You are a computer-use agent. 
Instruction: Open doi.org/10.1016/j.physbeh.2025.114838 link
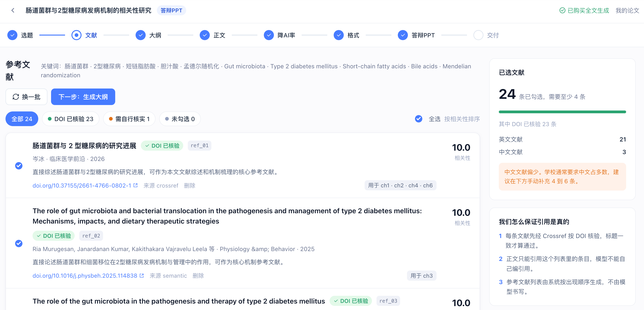click(x=85, y=275)
